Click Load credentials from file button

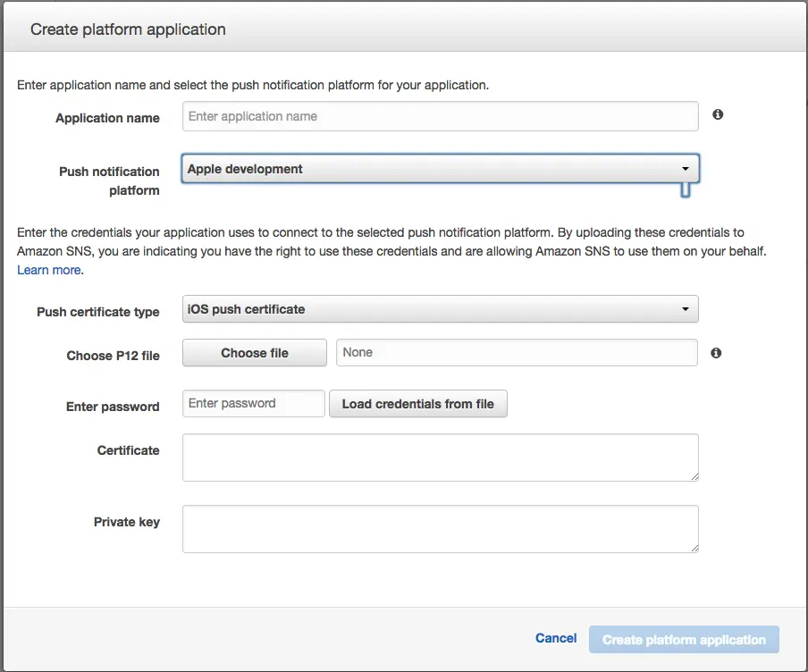(x=417, y=404)
